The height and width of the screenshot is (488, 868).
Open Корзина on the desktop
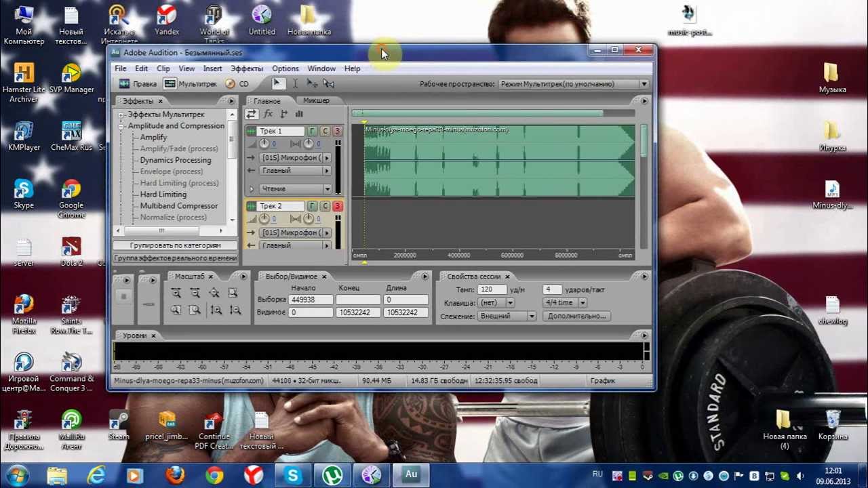tap(833, 425)
